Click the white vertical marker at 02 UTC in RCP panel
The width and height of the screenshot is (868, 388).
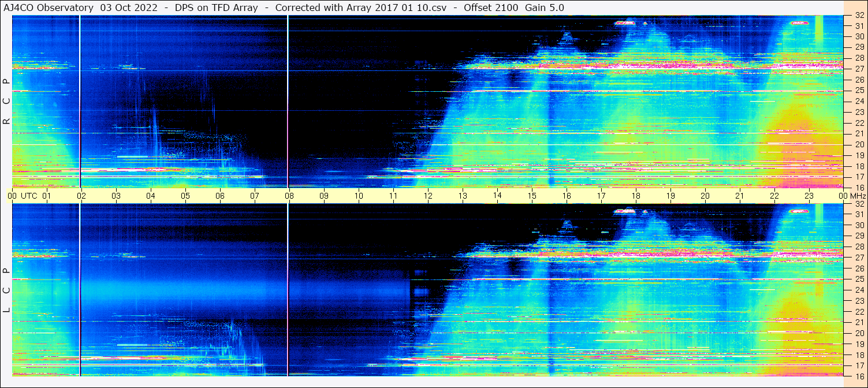80,102
